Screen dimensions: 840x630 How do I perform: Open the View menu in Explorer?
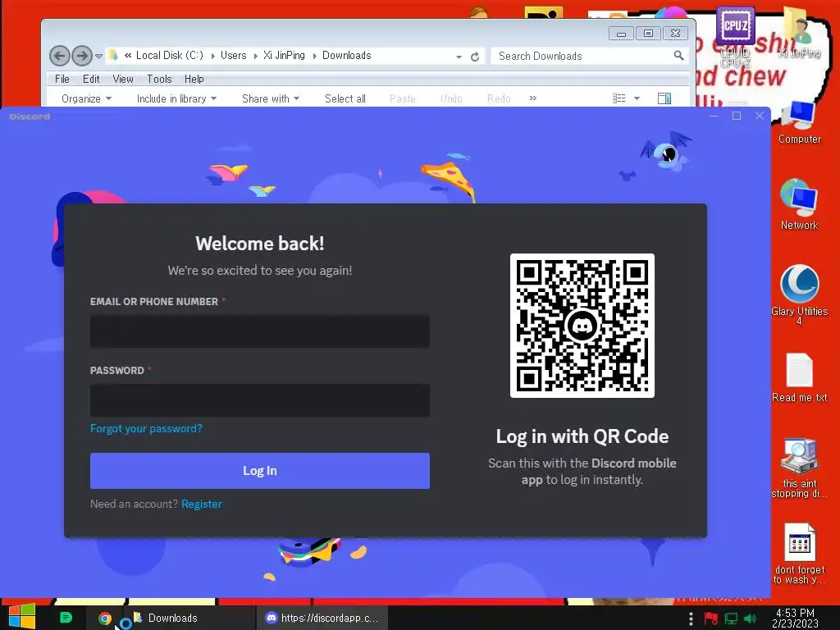123,80
